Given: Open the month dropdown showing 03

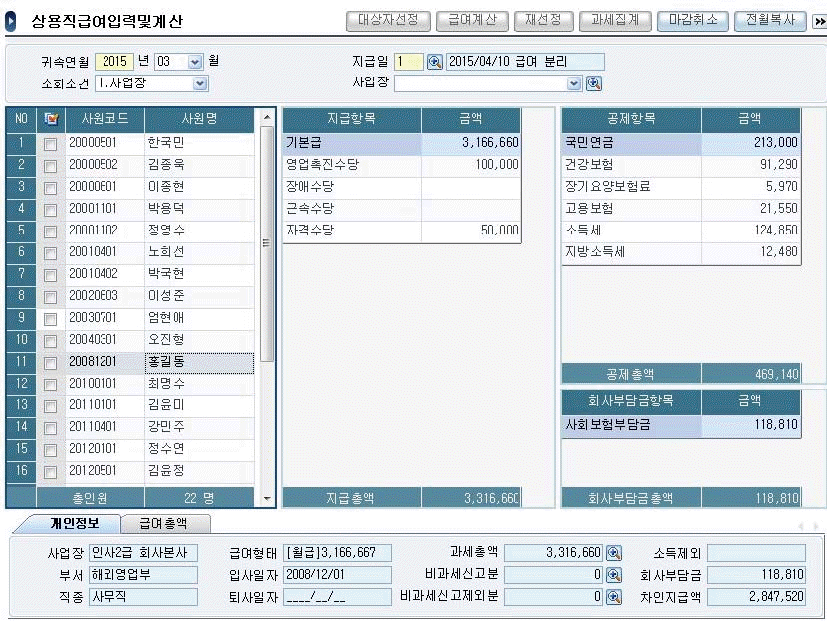Looking at the screenshot, I should pyautogui.click(x=194, y=62).
